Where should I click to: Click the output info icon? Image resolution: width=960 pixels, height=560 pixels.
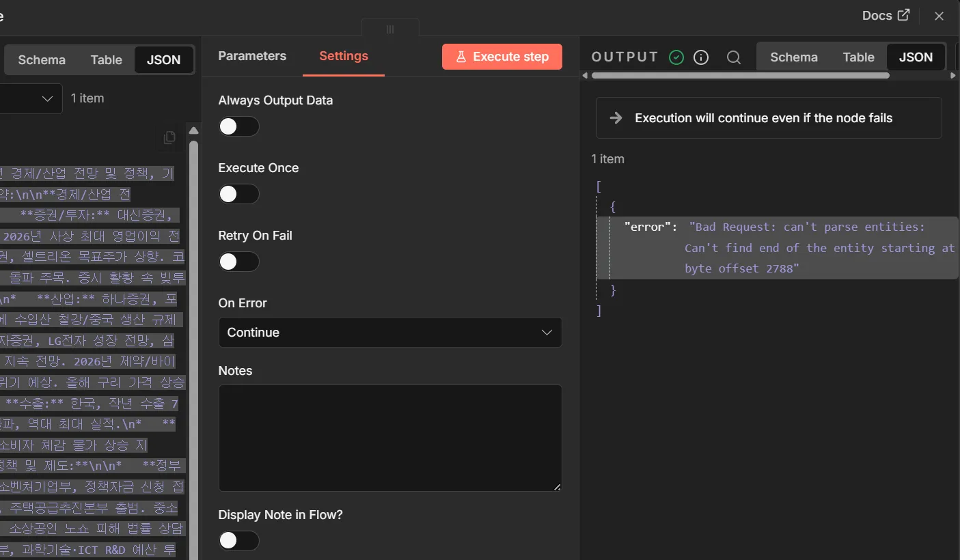(701, 57)
